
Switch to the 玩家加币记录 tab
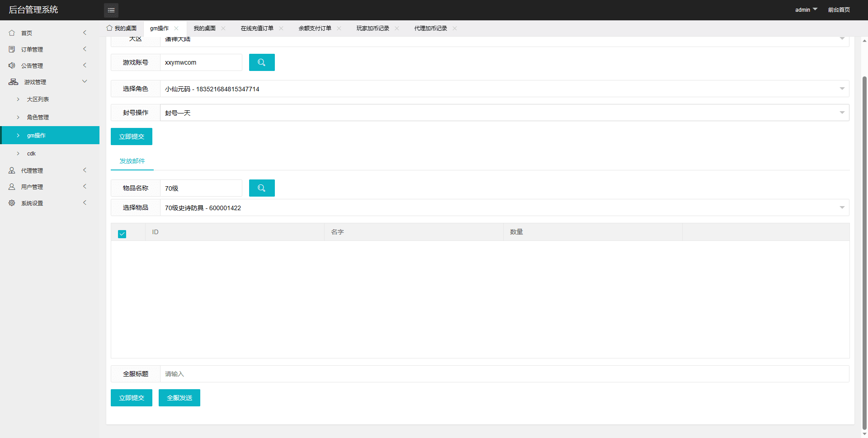[373, 28]
